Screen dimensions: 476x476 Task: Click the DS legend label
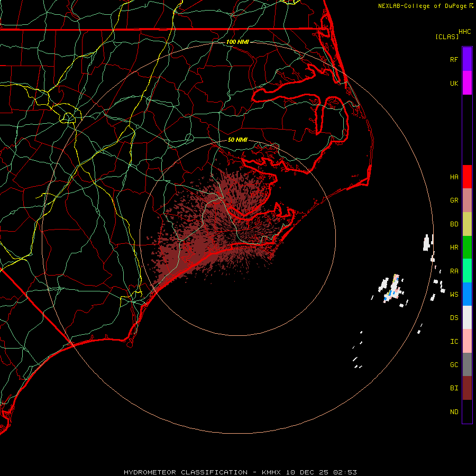pos(454,318)
